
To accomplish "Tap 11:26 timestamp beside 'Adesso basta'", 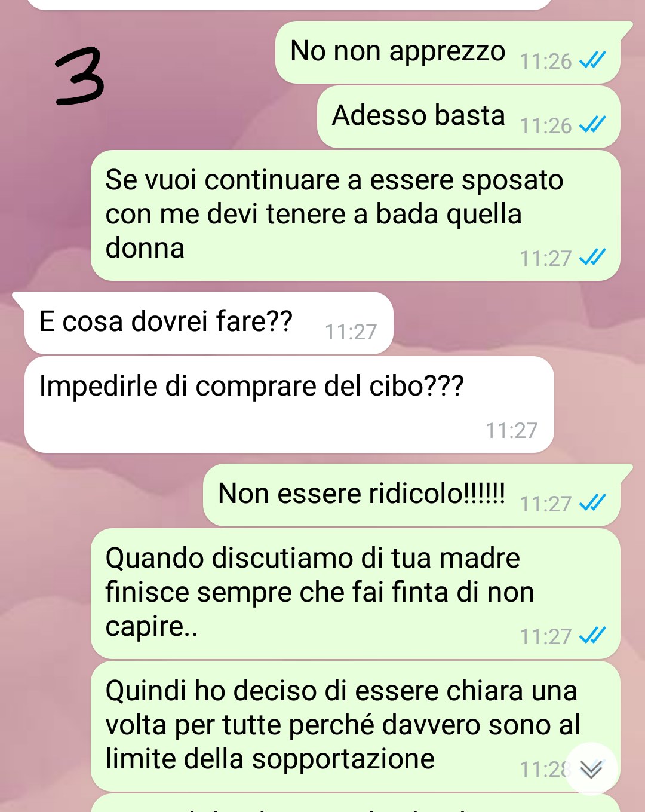I will [545, 125].
